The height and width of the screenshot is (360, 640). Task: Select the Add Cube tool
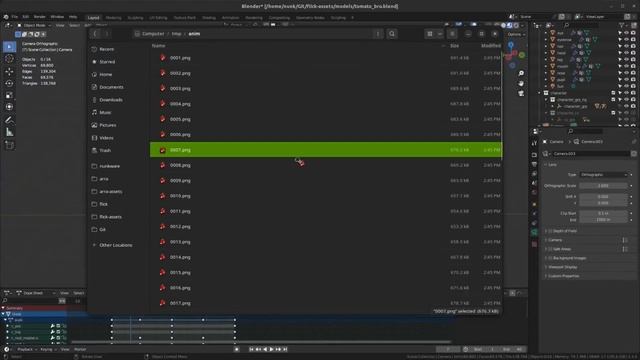click(x=9, y=145)
